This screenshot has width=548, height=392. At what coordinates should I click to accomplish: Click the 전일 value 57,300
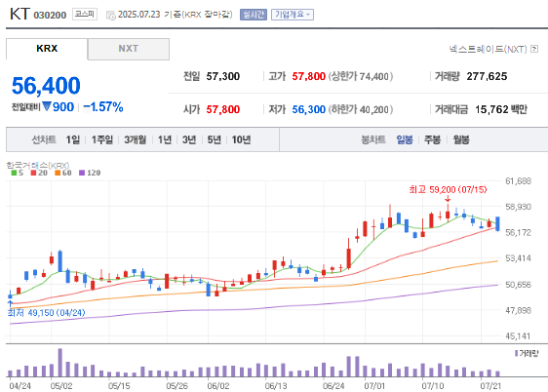point(223,76)
